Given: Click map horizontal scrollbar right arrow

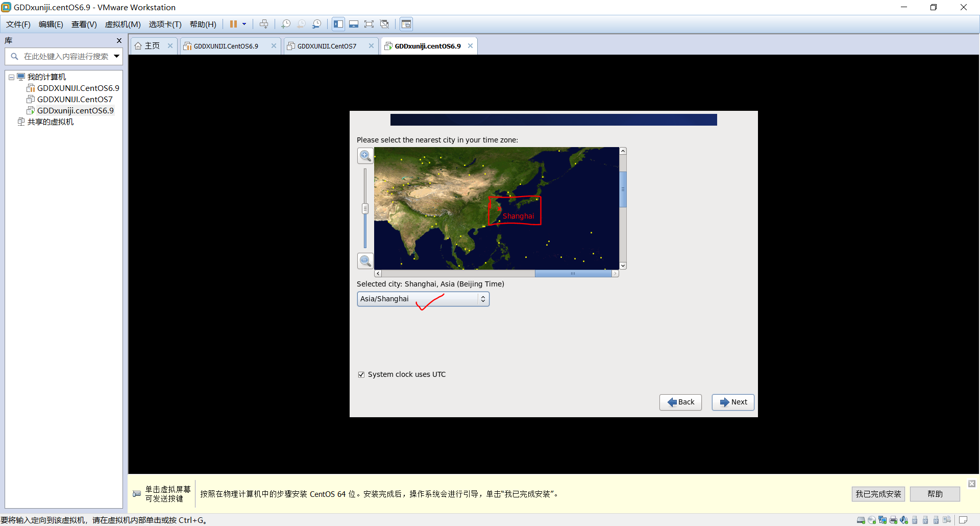Looking at the screenshot, I should [x=615, y=274].
